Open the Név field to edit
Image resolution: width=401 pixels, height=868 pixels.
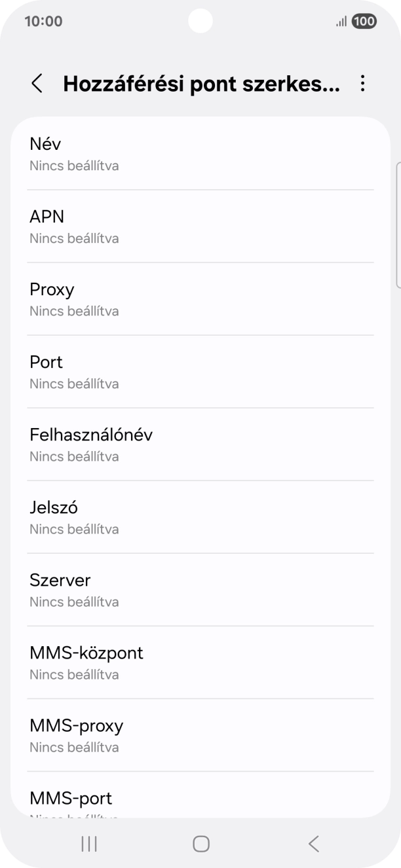pos(200,153)
